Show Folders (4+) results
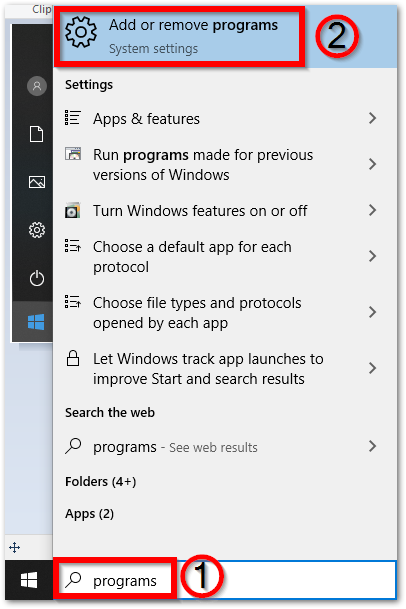 coord(101,482)
